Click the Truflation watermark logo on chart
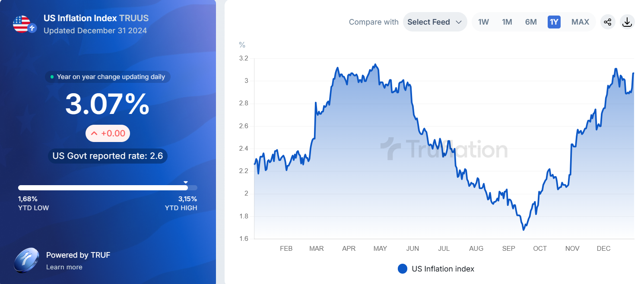This screenshot has height=284, width=644. pyautogui.click(x=444, y=149)
